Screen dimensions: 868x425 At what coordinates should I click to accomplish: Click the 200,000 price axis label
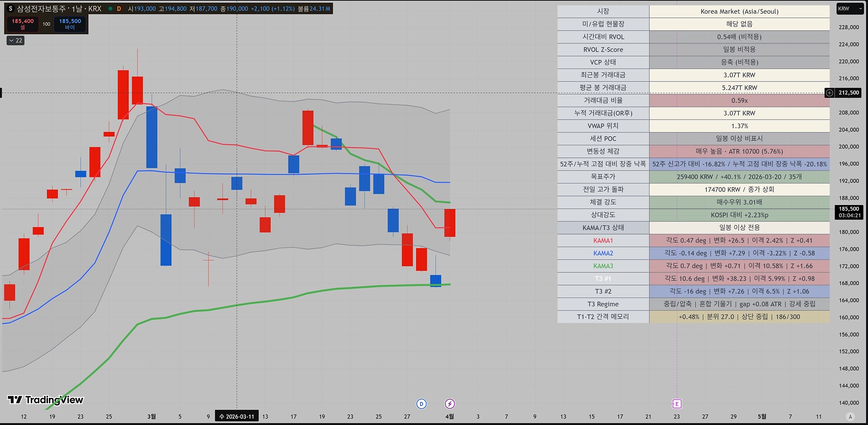click(x=849, y=147)
